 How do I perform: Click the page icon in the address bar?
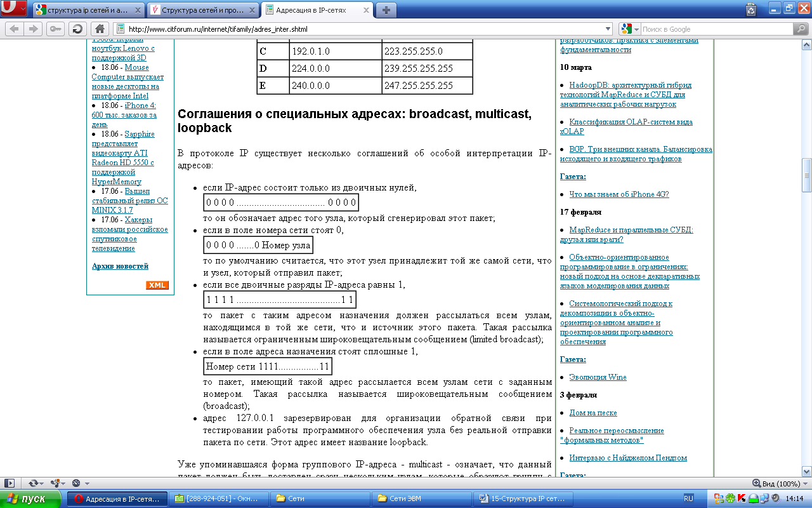click(x=120, y=29)
